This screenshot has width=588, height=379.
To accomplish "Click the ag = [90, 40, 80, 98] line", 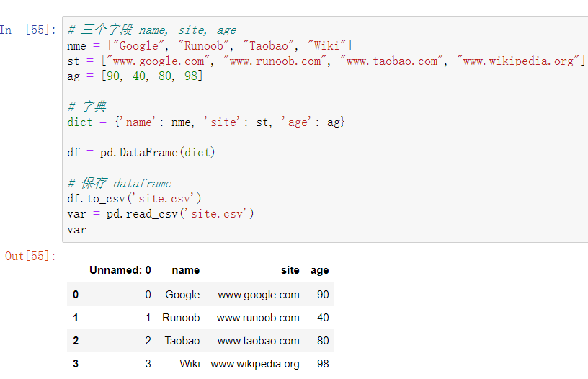I will point(135,76).
